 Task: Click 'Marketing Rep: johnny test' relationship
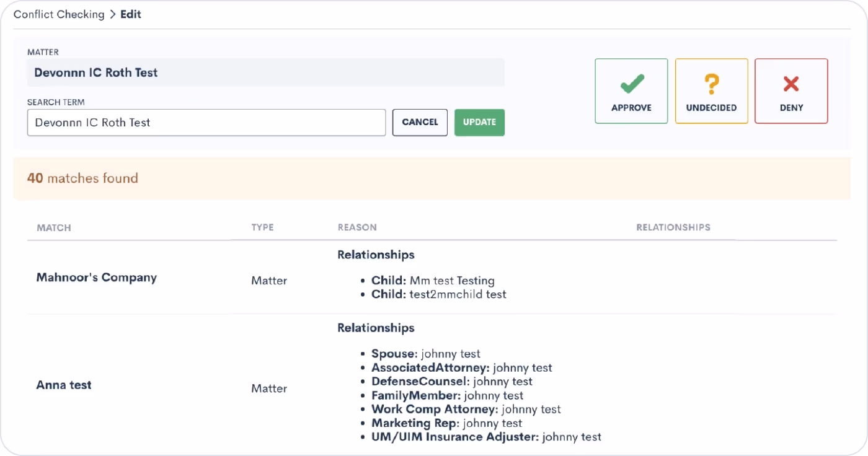[x=447, y=423]
